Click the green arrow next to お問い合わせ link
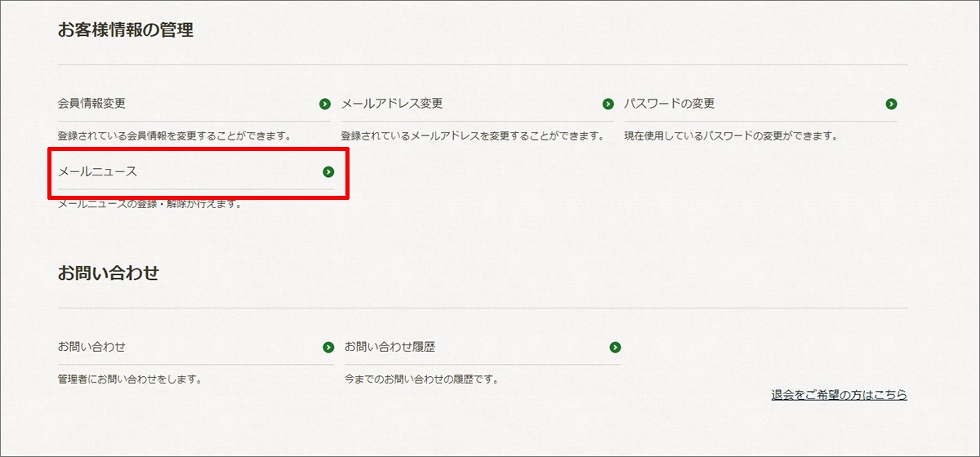 [x=328, y=347]
